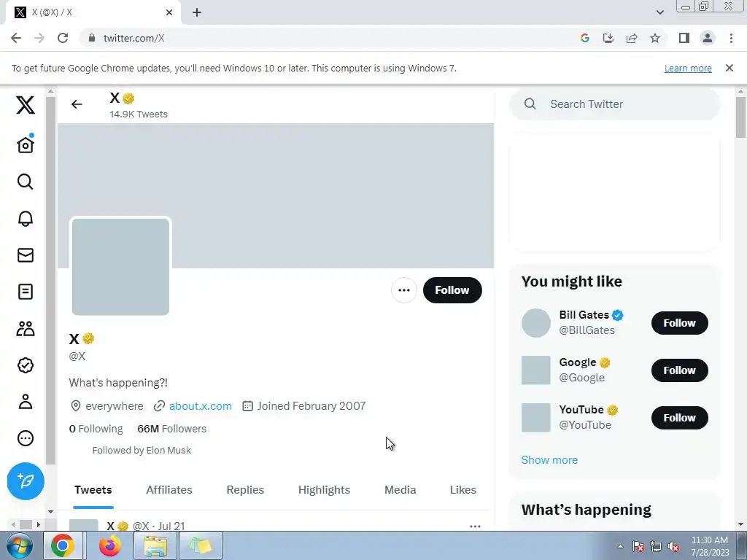Follow the X profile
The image size is (747, 560).
[452, 290]
